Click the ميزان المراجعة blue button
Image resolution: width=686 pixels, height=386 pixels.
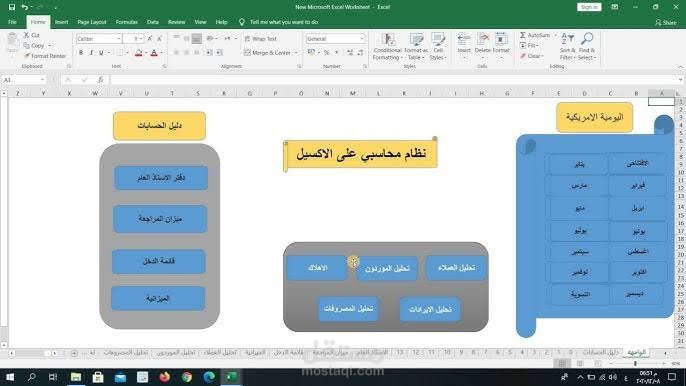pos(160,219)
